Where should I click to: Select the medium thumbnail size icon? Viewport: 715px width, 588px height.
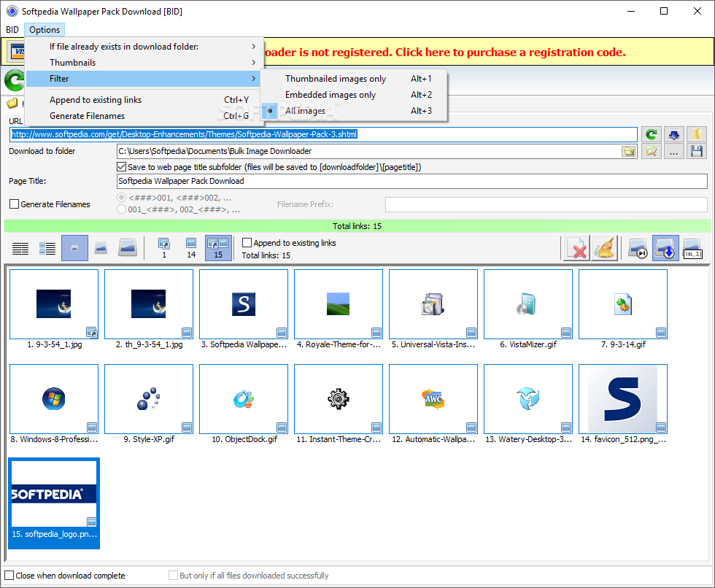101,249
